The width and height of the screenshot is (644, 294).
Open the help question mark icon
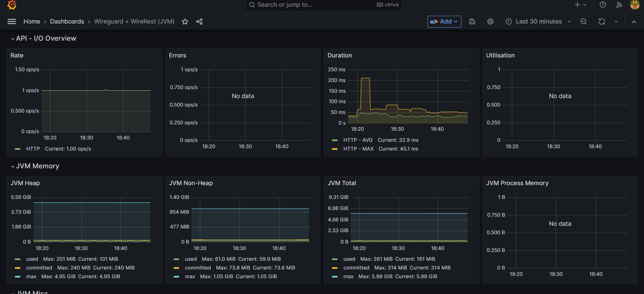[603, 5]
